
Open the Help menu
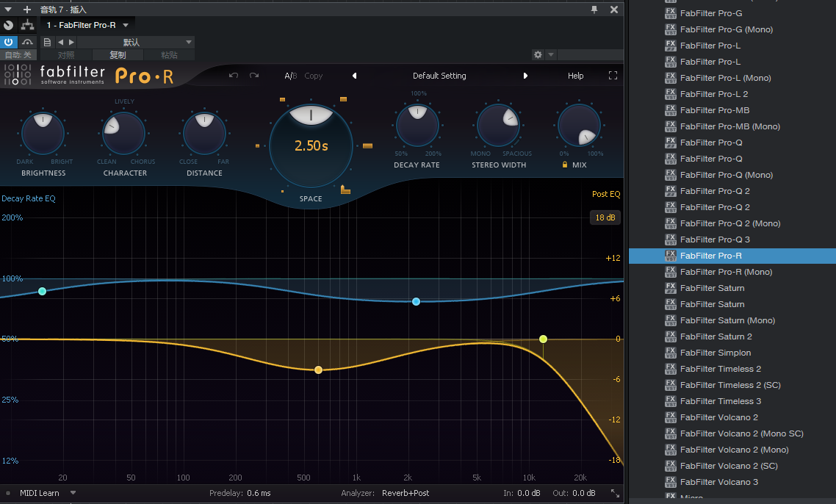tap(575, 76)
